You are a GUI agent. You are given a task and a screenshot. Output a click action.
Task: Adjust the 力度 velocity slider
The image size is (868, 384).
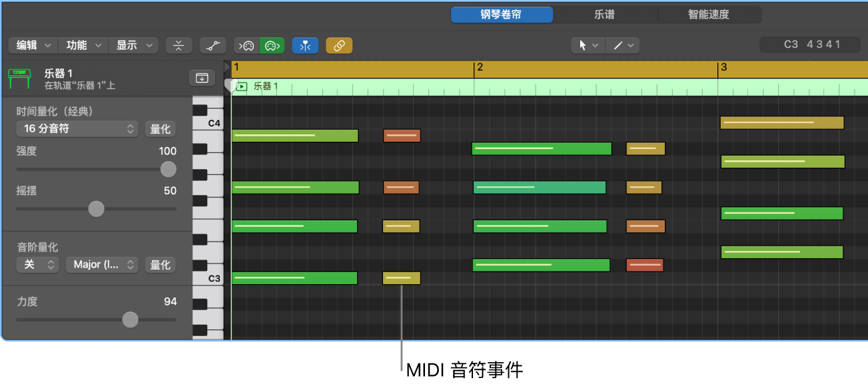pyautogui.click(x=130, y=320)
